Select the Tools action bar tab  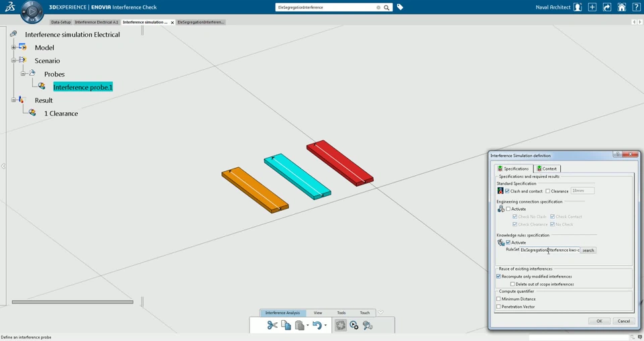click(x=341, y=313)
